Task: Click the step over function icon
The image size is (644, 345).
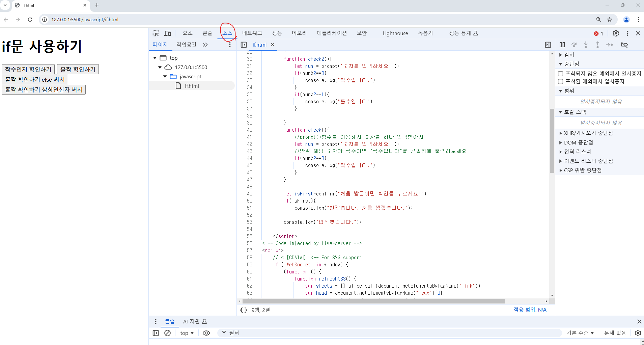Action: pyautogui.click(x=574, y=45)
